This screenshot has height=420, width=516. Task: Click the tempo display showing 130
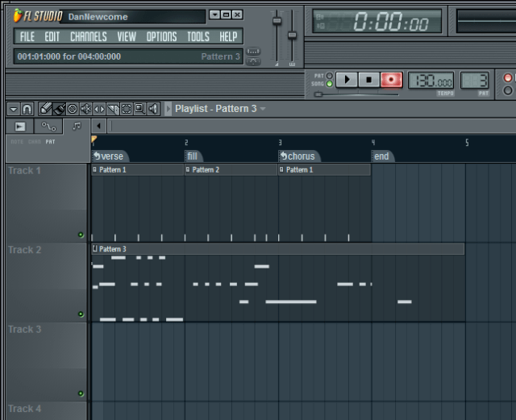point(430,81)
